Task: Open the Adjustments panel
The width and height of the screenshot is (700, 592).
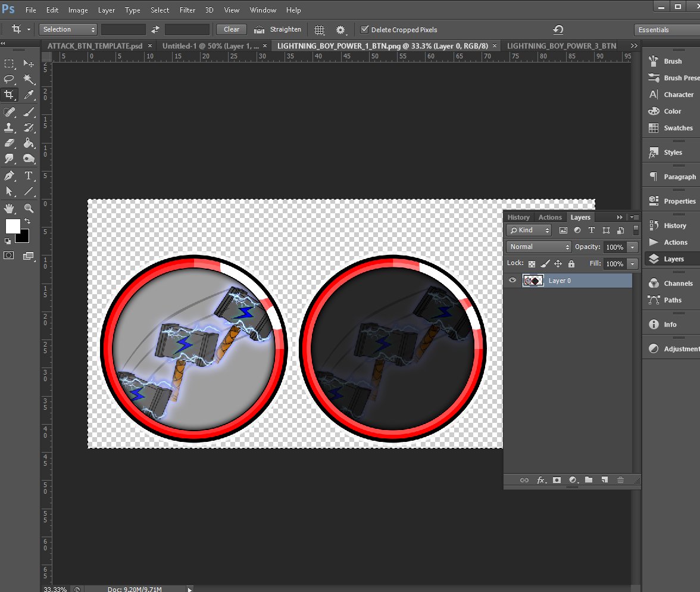Action: (x=673, y=349)
